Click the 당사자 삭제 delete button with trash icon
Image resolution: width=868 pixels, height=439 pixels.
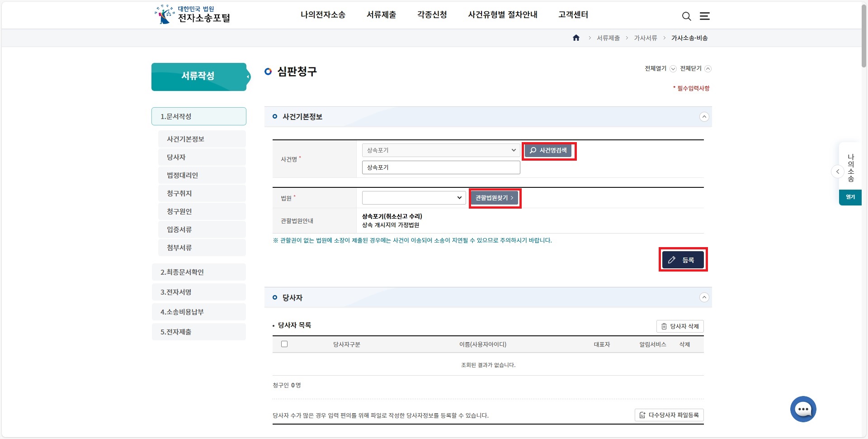[x=680, y=326]
